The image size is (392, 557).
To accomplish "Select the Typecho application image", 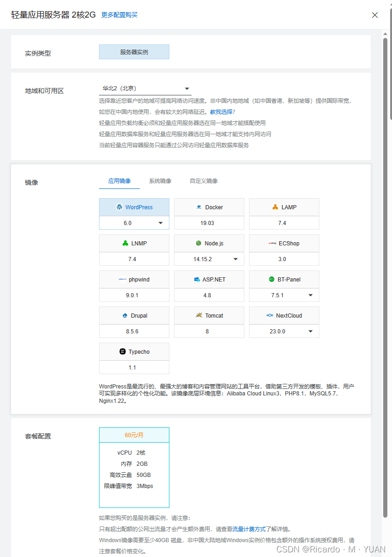I will pos(134,351).
